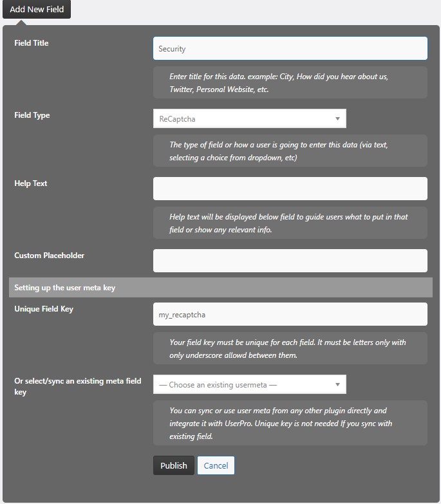
Task: Open the Field Type dropdown showing ReCaptcha
Action: tap(249, 118)
